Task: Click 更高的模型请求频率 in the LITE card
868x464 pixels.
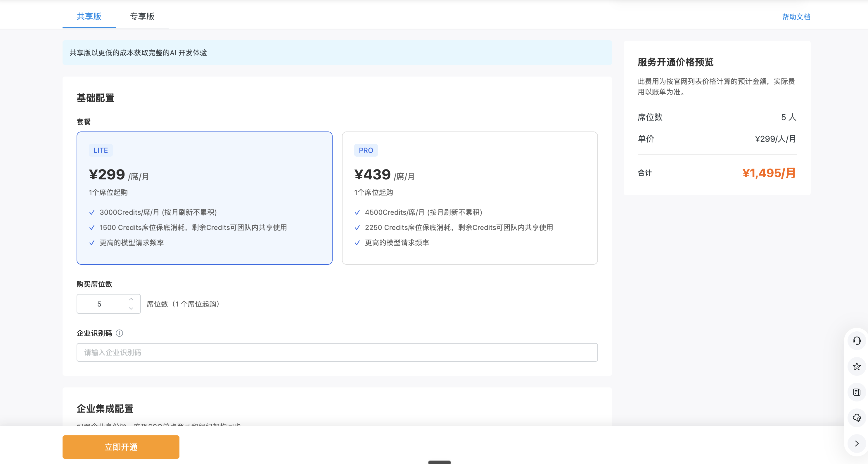Action: tap(132, 243)
